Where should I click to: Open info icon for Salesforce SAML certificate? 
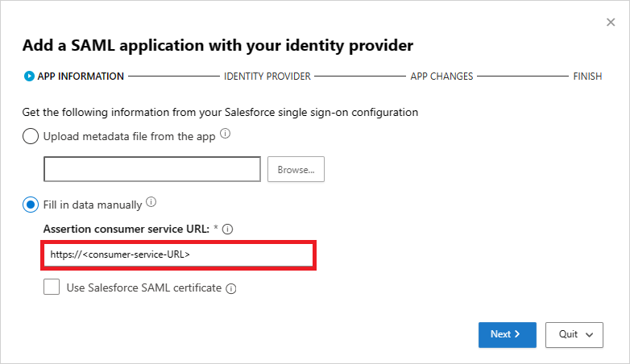231,288
